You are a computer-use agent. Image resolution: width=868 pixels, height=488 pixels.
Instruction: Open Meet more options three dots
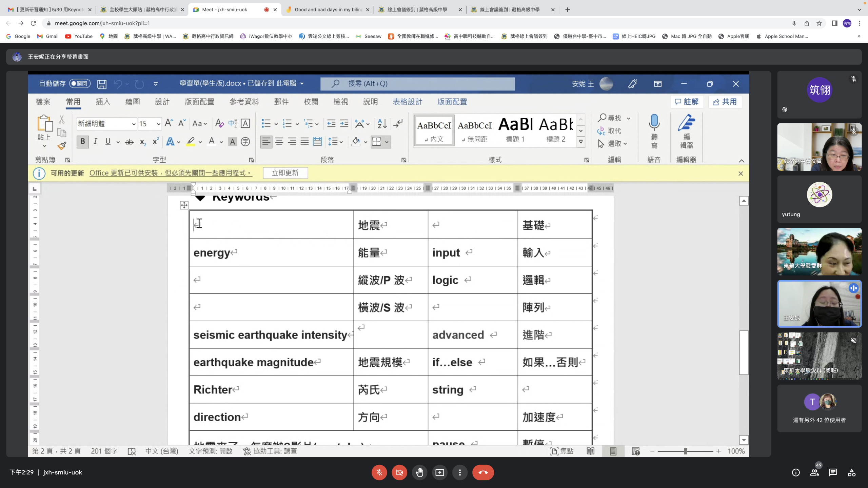[460, 472]
